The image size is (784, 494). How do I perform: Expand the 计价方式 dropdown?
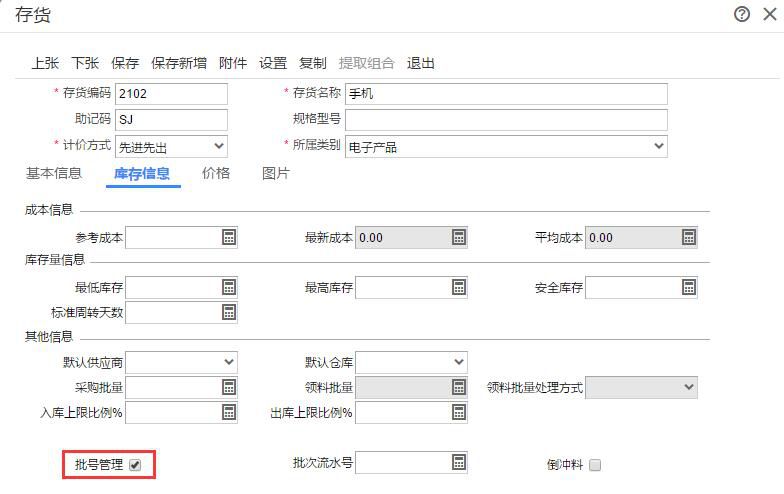pos(219,146)
